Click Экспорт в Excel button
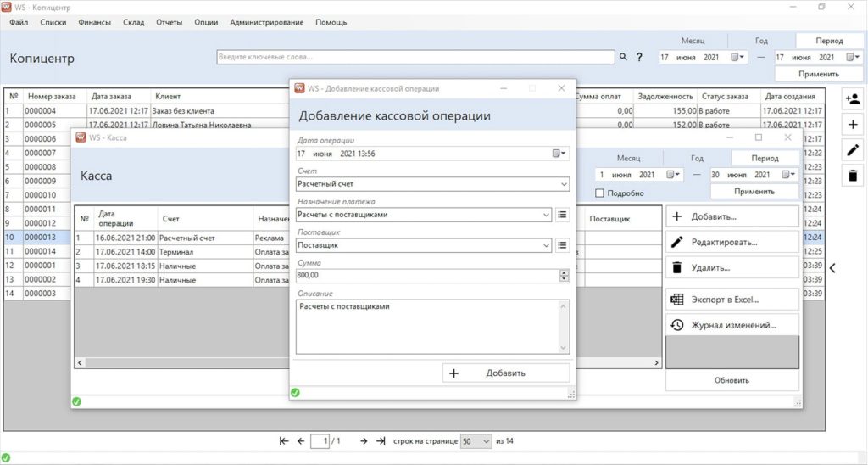Viewport: 868px width, 465px height. 732,300
